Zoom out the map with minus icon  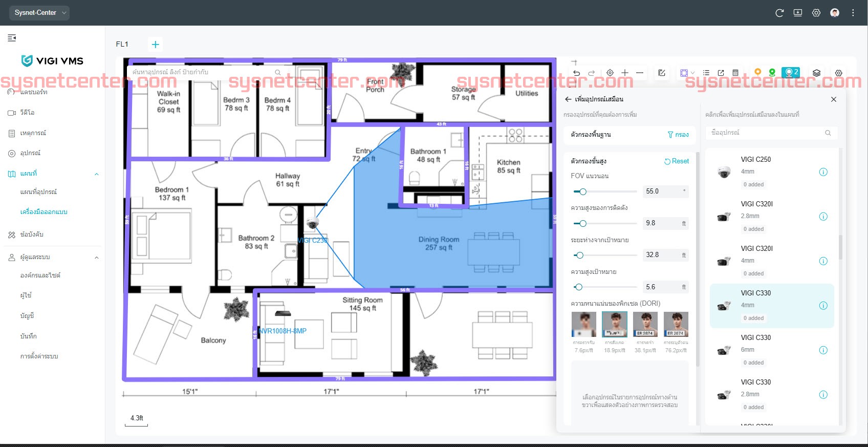[x=640, y=73]
